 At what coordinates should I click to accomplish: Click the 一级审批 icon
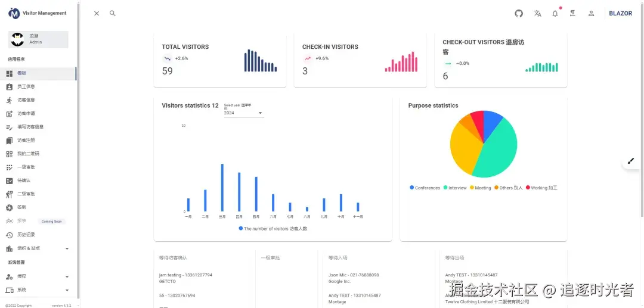(x=10, y=167)
